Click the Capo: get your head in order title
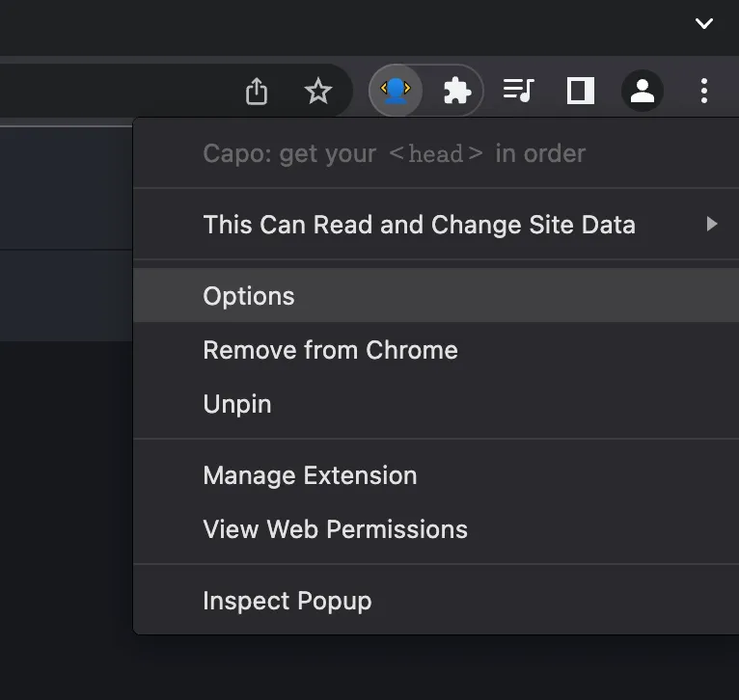 click(394, 153)
